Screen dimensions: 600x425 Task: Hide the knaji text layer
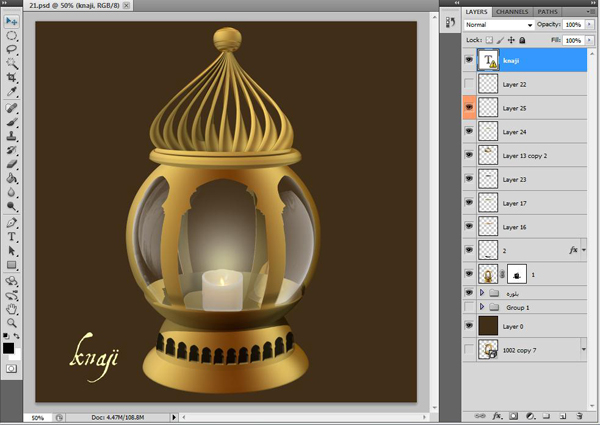click(x=471, y=60)
